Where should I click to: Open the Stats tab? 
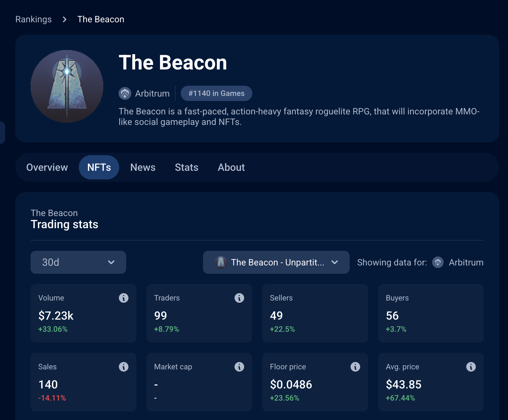[x=186, y=167]
